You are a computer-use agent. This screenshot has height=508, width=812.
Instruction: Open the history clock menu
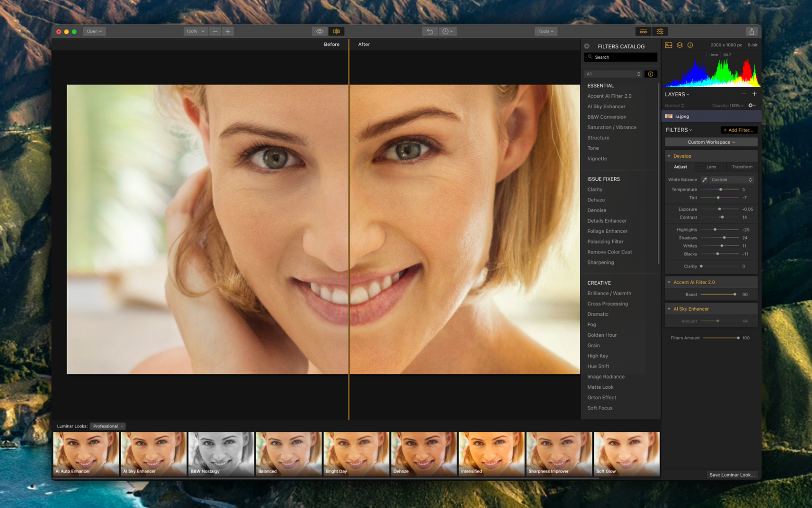point(448,31)
